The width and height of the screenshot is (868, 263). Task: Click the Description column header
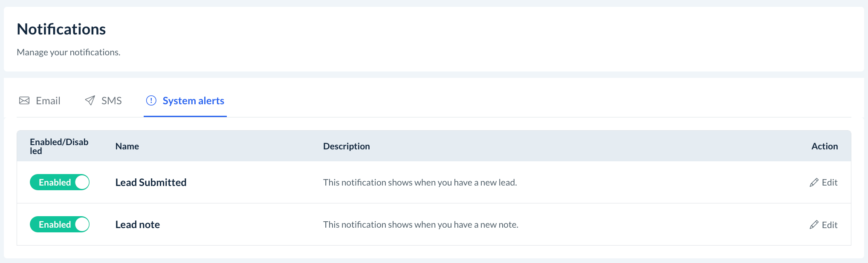pyautogui.click(x=346, y=146)
